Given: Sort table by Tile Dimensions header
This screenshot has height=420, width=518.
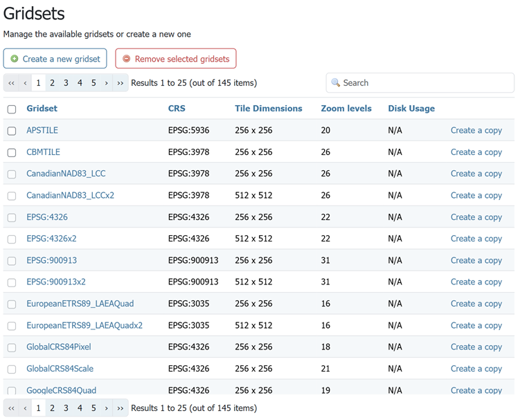Looking at the screenshot, I should click(x=269, y=109).
